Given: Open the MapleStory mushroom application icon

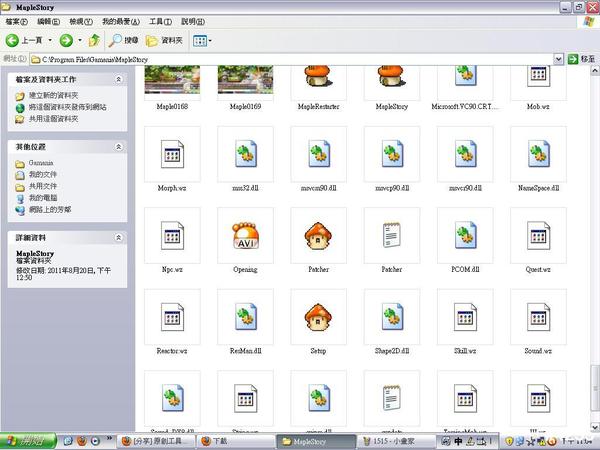Looking at the screenshot, I should tap(390, 79).
